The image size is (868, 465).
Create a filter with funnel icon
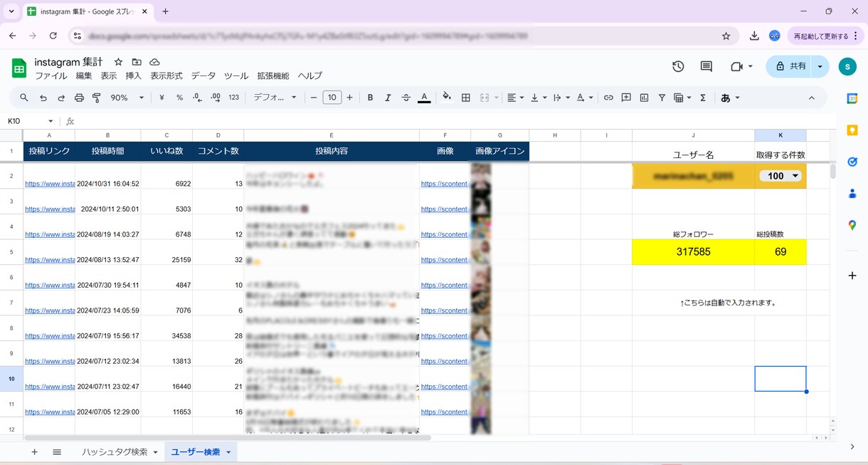(x=662, y=98)
